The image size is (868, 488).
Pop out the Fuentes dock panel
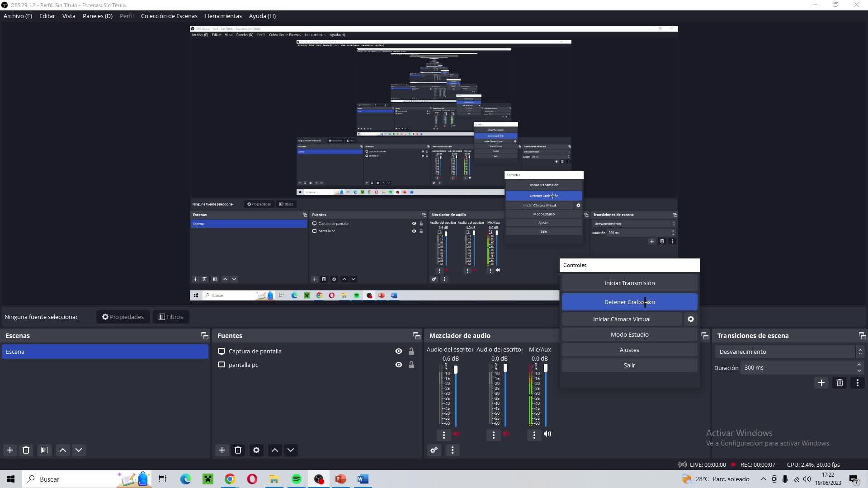416,335
